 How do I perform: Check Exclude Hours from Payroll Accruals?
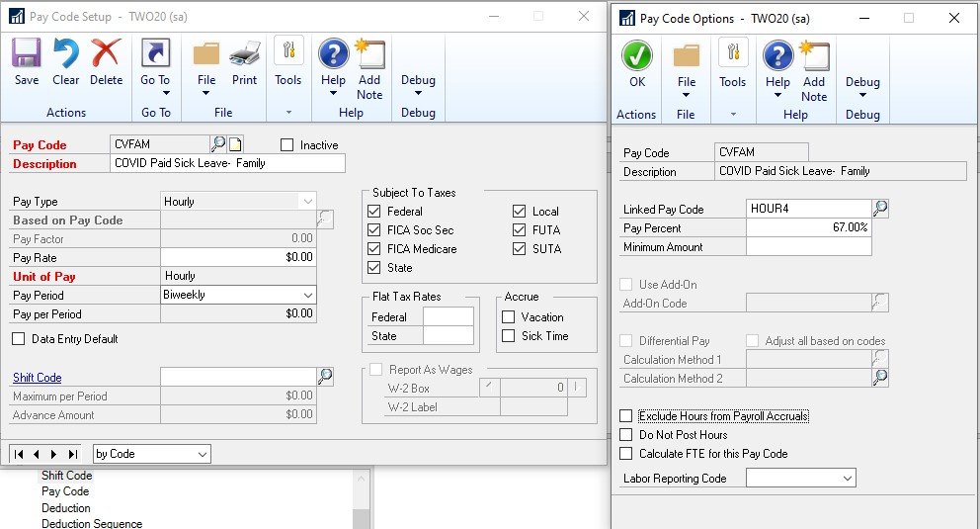[625, 416]
